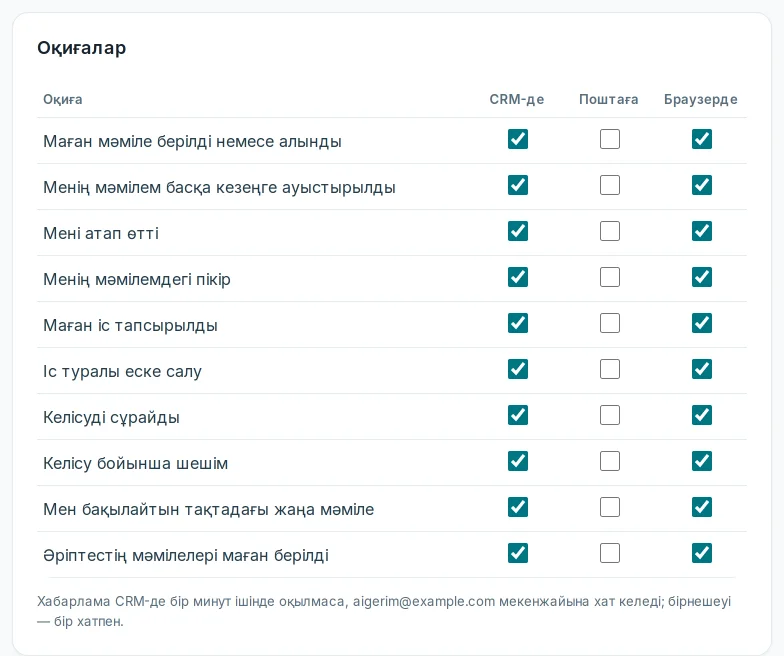Image resolution: width=784 pixels, height=656 pixels.
Task: Disable CRM-де for 'Мені атап өтті'
Action: coord(518,231)
